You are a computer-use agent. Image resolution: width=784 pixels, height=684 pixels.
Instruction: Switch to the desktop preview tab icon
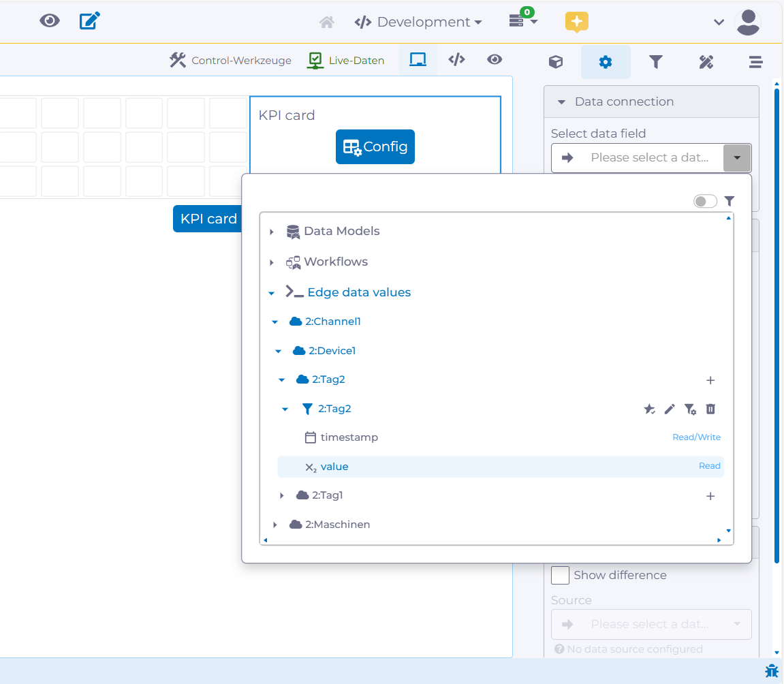tap(418, 60)
